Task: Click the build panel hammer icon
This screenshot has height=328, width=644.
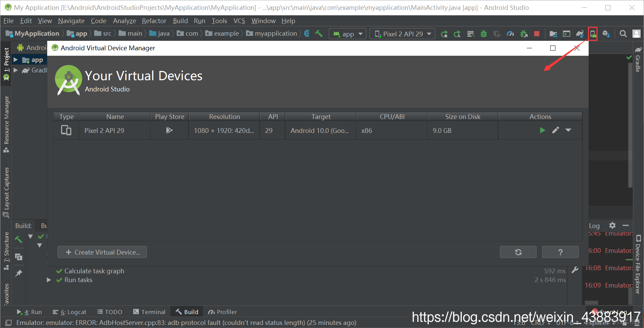Action: [19, 239]
